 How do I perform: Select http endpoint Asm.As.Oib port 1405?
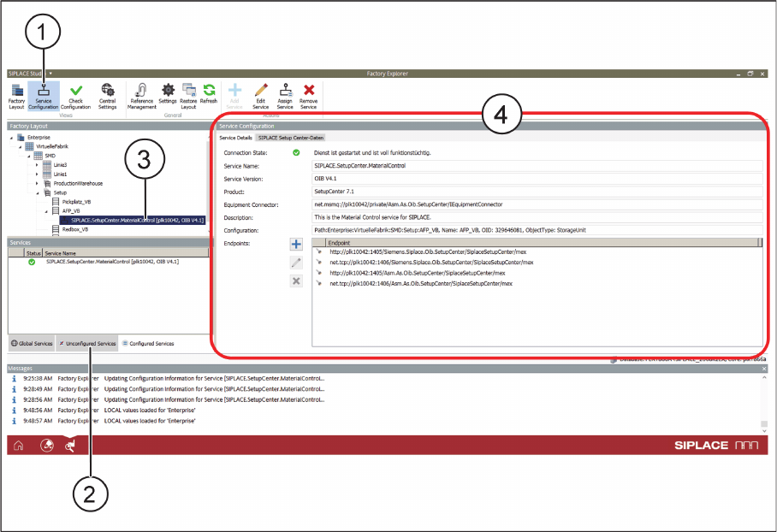point(418,273)
